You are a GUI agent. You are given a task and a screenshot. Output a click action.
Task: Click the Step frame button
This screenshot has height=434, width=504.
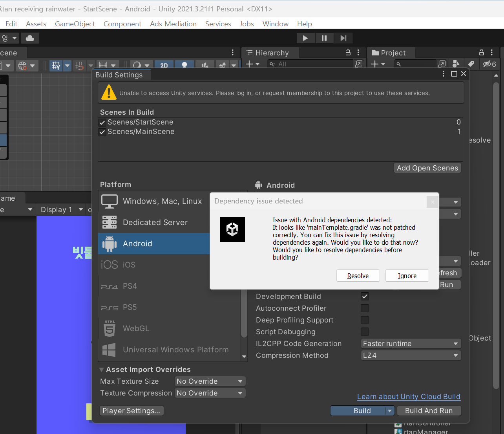[x=343, y=38]
